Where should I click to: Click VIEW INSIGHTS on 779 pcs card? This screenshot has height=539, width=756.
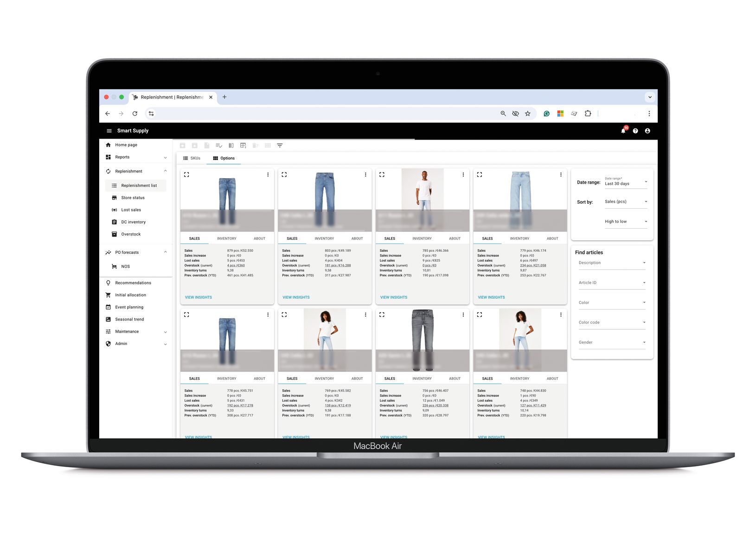pyautogui.click(x=491, y=298)
